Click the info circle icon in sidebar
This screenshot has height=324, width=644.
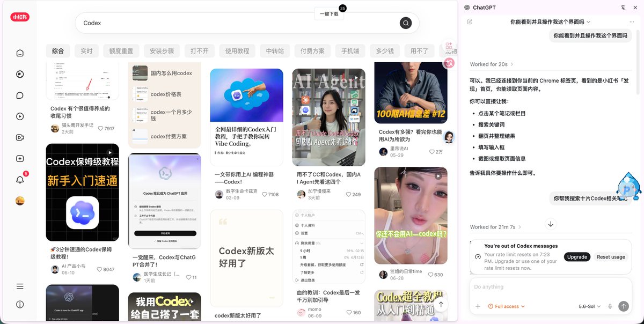coord(20,304)
